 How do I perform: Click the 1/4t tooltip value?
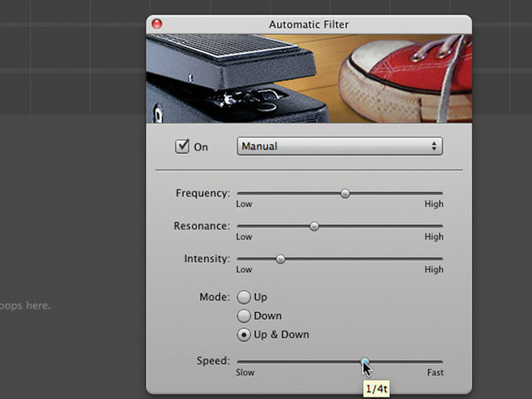point(377,389)
